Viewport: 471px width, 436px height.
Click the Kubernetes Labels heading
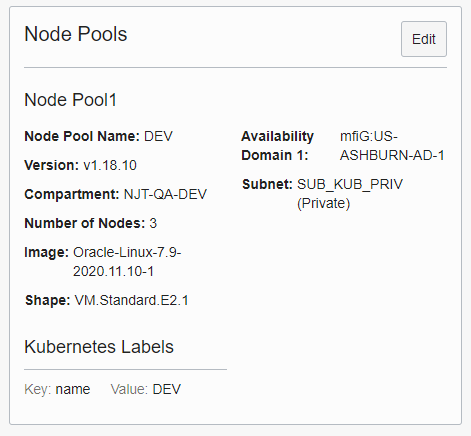click(x=99, y=347)
